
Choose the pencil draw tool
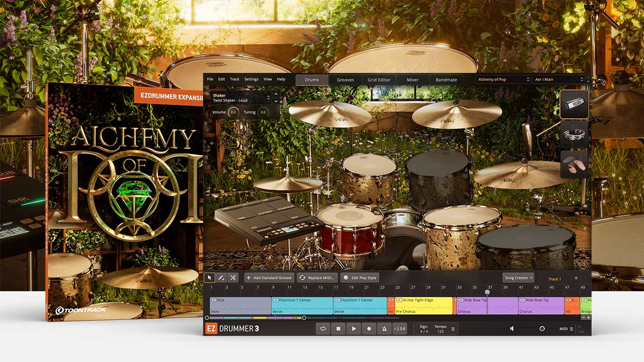coord(221,278)
